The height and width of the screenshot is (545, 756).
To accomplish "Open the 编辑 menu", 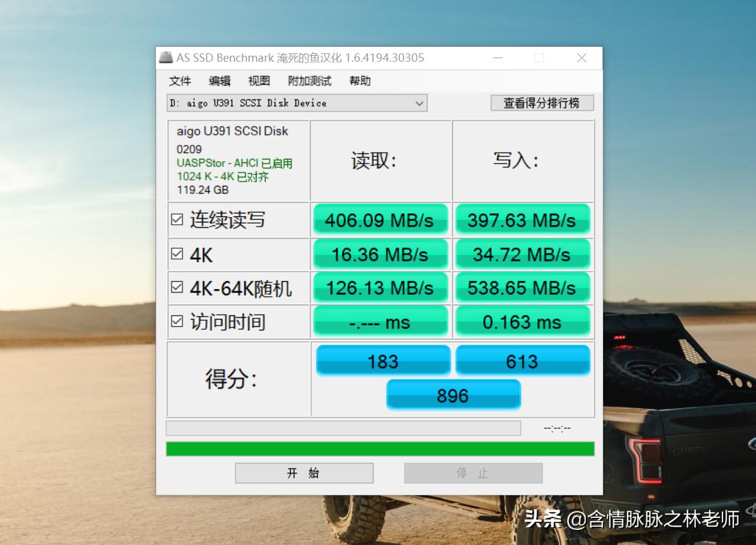I will tap(219, 81).
